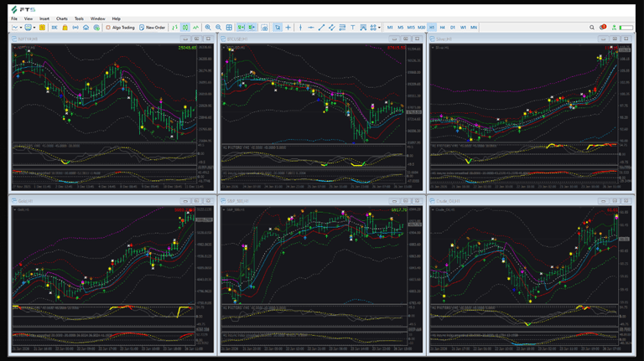Click the Zoom Out magnifier icon
The width and height of the screenshot is (644, 361).
pos(219,28)
